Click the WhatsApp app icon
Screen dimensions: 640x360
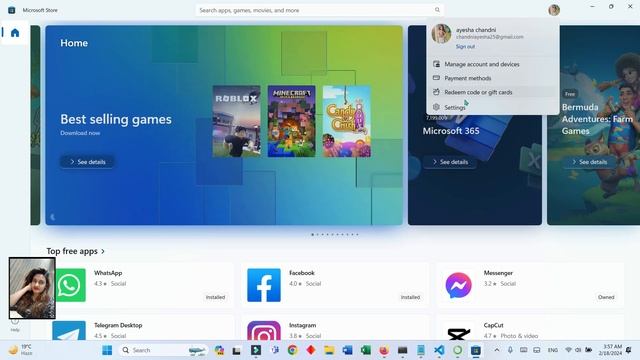pyautogui.click(x=69, y=285)
